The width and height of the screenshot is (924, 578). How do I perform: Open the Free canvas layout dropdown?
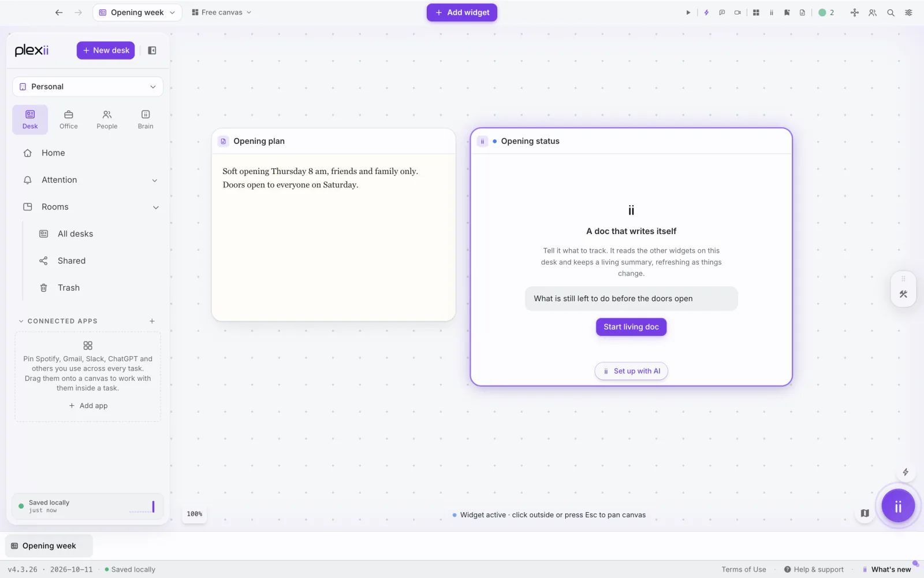click(x=222, y=12)
